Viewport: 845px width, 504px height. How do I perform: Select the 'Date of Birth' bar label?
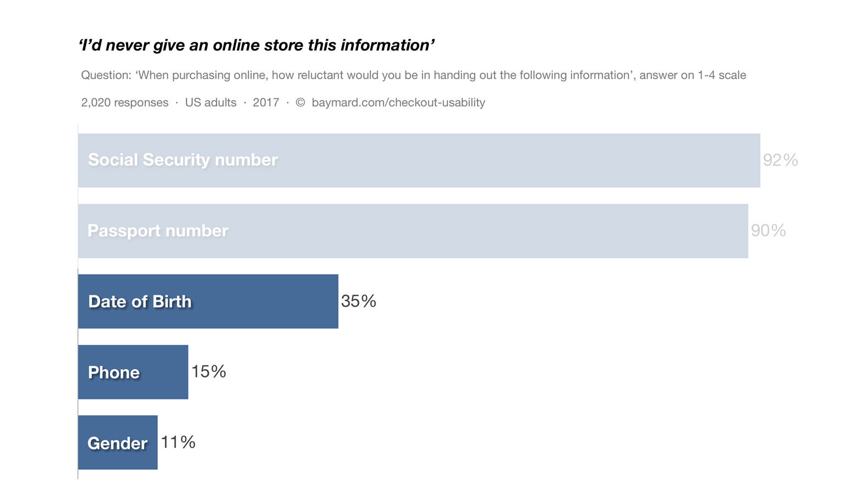(140, 302)
